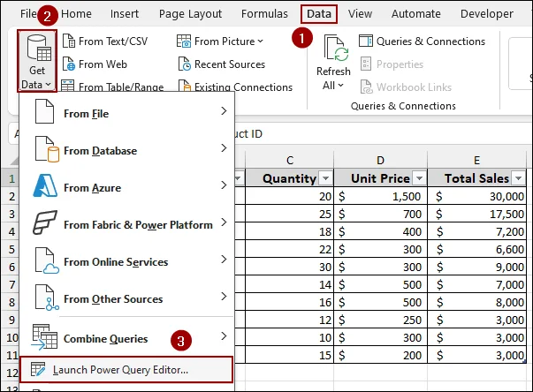
Task: Choose Combine Queries in the menu
Action: pyautogui.click(x=126, y=336)
